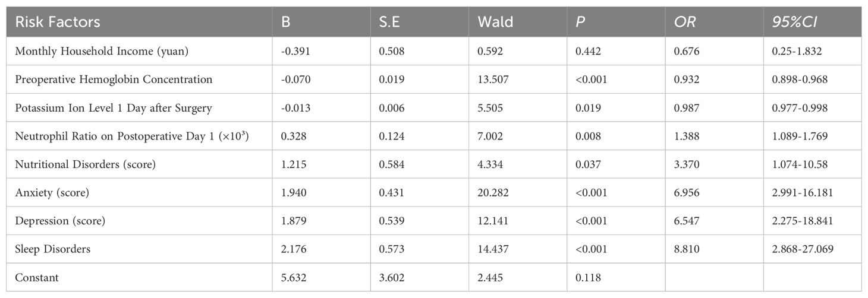The width and height of the screenshot is (868, 298).
Task: Select the B column header
Action: pyautogui.click(x=285, y=22)
